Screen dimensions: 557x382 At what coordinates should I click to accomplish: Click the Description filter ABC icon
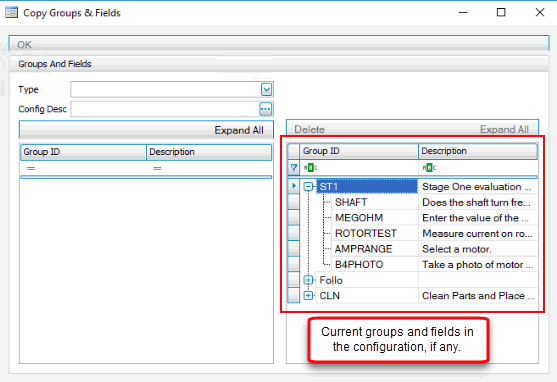(429, 167)
